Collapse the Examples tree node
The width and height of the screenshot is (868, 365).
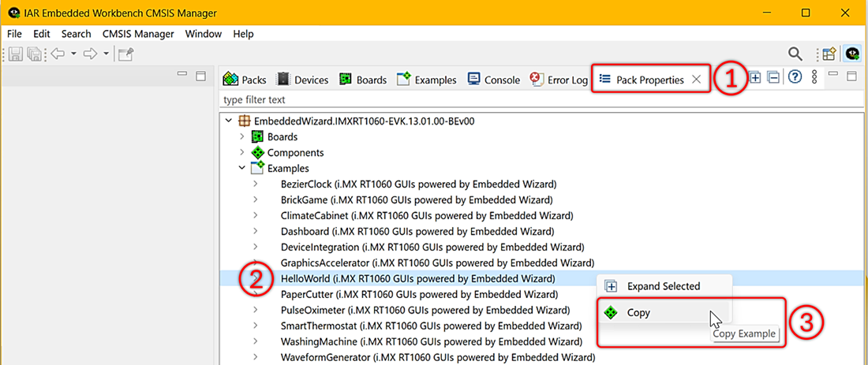242,169
